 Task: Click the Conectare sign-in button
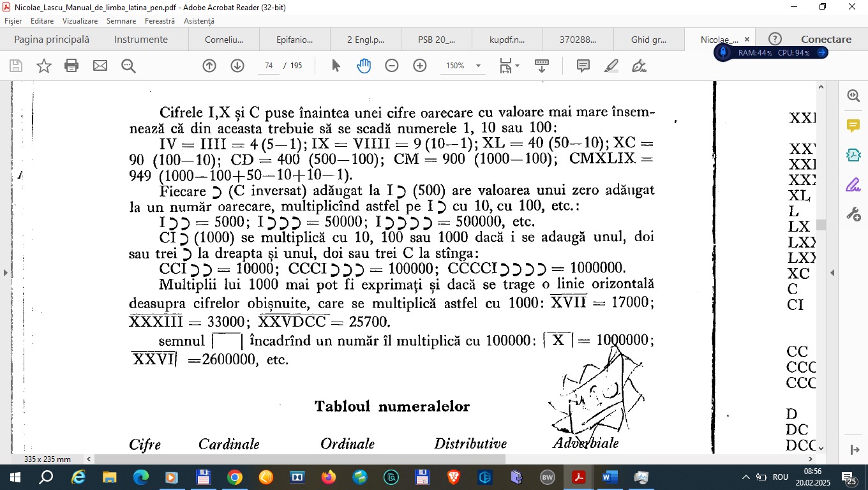point(827,40)
